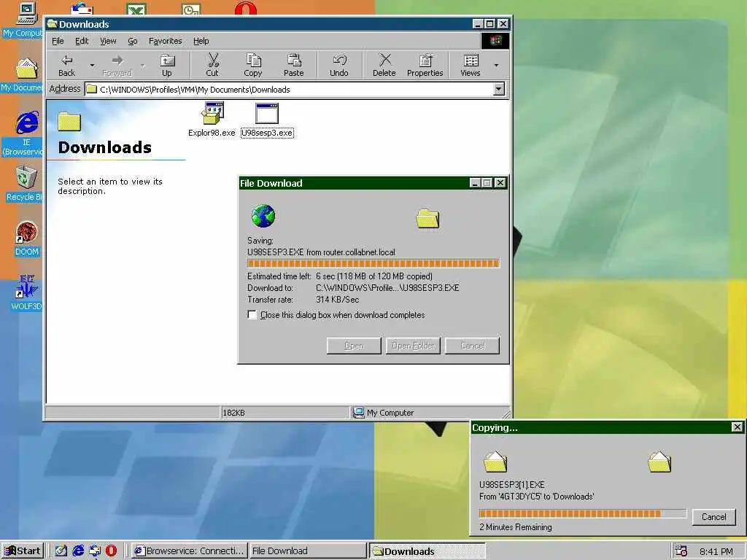Viewport: 747px width, 560px height.
Task: Click the Address path input field
Action: 289,89
